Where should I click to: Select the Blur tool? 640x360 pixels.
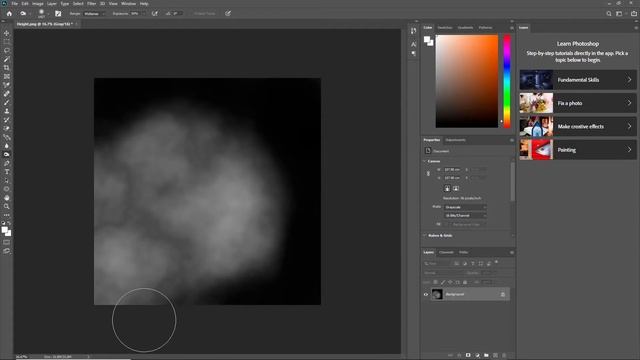(x=7, y=146)
